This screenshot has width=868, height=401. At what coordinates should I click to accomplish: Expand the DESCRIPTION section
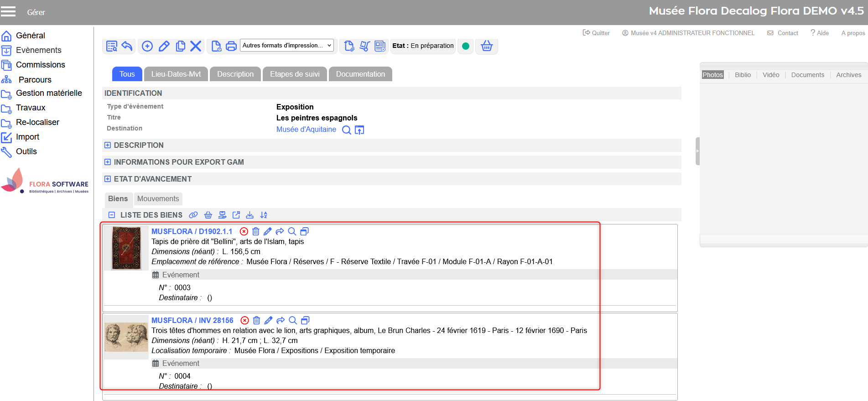108,145
